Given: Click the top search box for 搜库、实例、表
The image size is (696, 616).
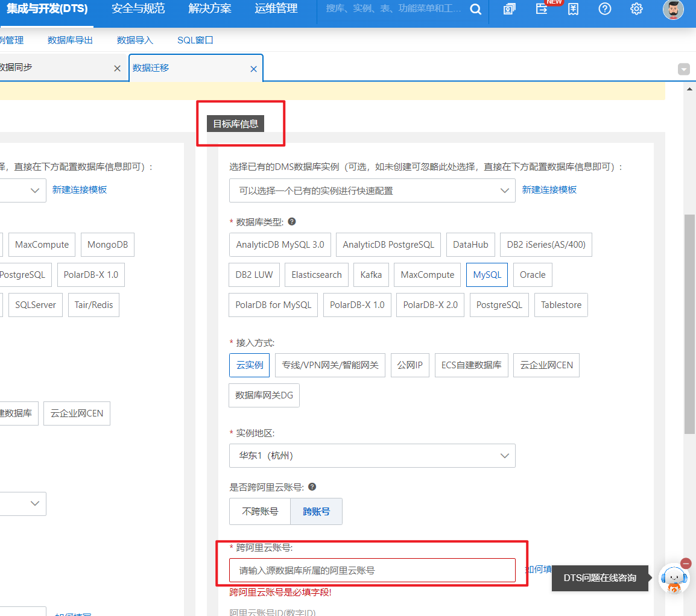Looking at the screenshot, I should click(x=393, y=9).
